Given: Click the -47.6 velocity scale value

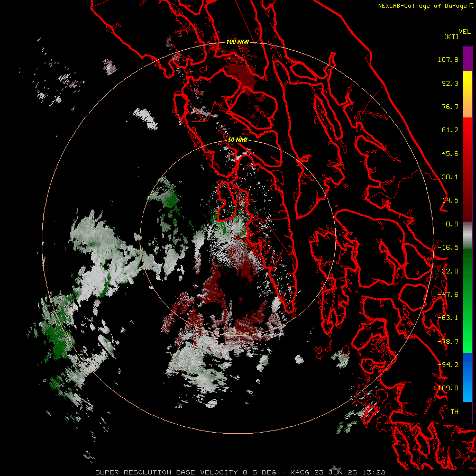Looking at the screenshot, I should pyautogui.click(x=448, y=295).
